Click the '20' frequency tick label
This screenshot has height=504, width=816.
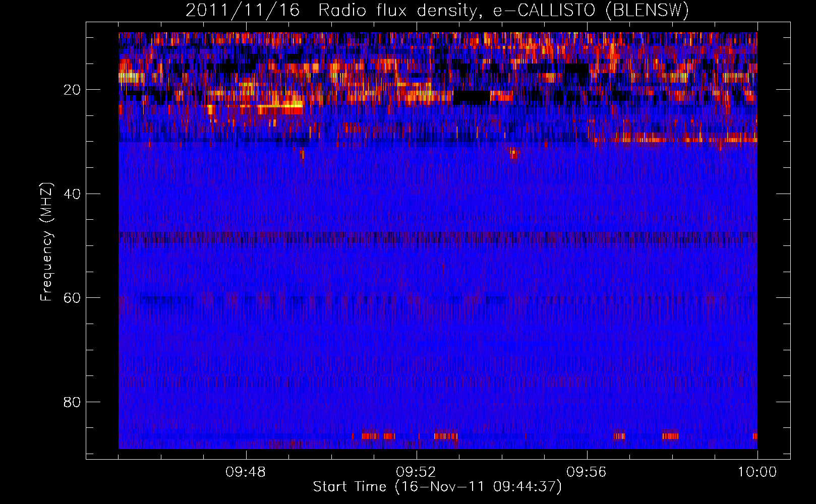click(x=73, y=90)
